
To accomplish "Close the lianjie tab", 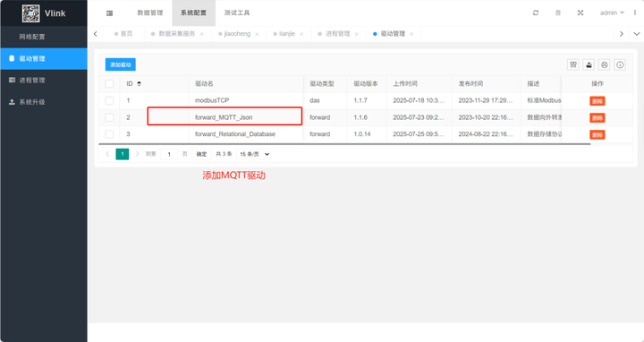I will click(x=301, y=34).
